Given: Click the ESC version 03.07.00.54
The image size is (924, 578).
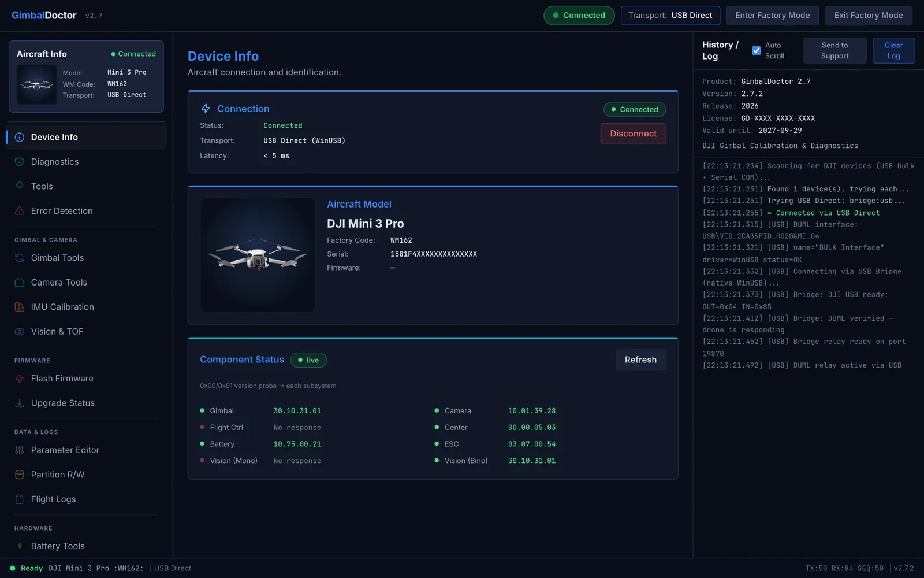Looking at the screenshot, I should click(x=532, y=444).
